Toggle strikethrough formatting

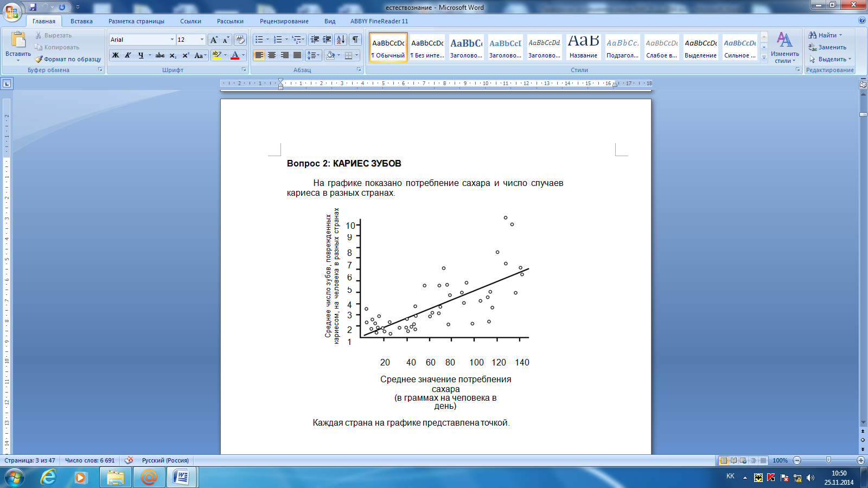pos(160,55)
